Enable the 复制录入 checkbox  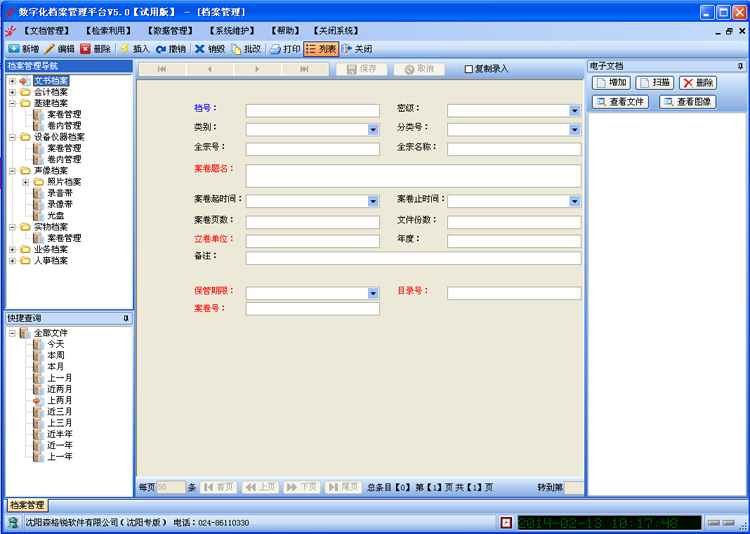pos(469,69)
